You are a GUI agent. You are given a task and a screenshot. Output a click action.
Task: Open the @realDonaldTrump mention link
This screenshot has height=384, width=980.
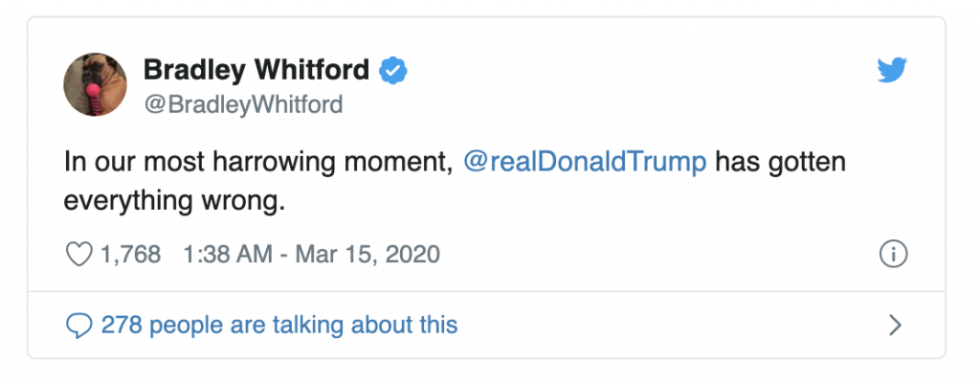pos(585,161)
